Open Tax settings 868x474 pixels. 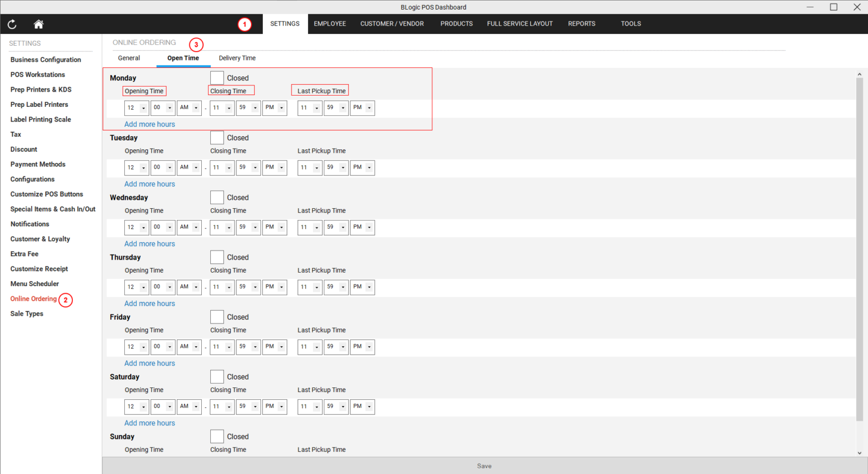(16, 135)
